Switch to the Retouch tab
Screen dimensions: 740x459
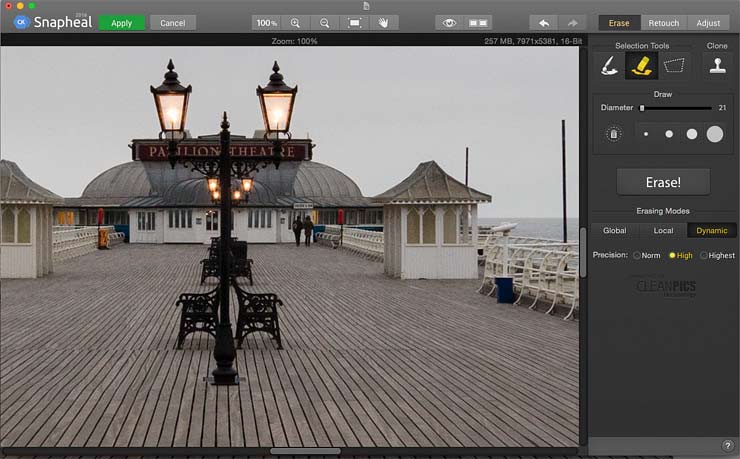tap(664, 23)
